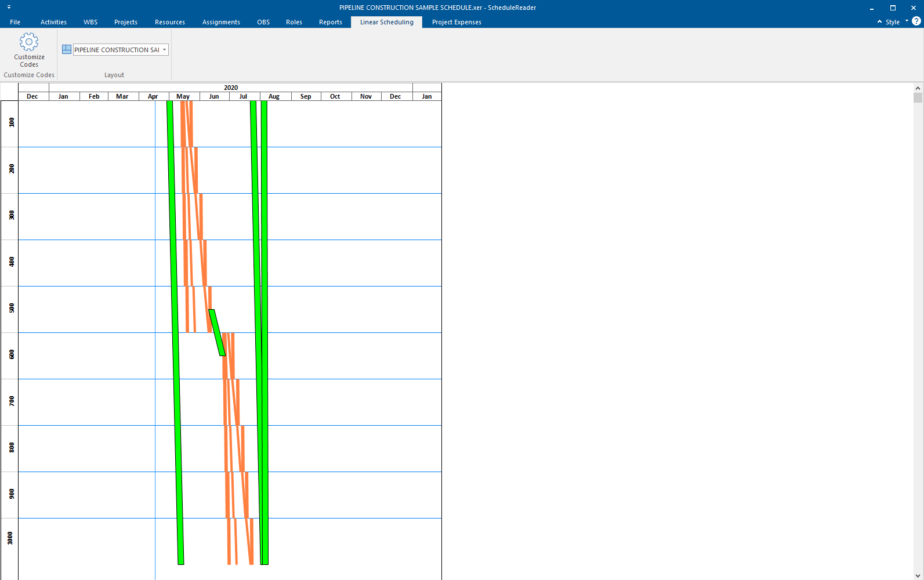Viewport: 924px width, 580px height.
Task: Click the 1000 location row label
Action: pos(10,539)
